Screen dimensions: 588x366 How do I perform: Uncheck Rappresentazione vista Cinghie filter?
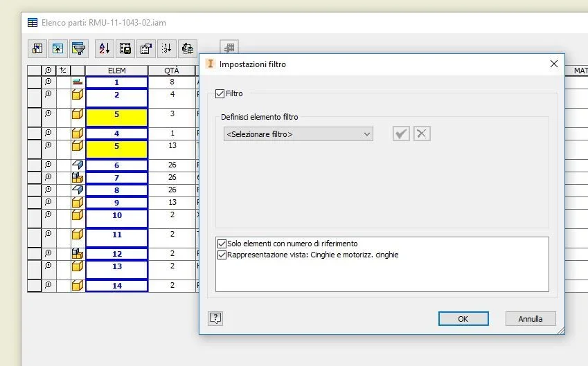(x=222, y=255)
